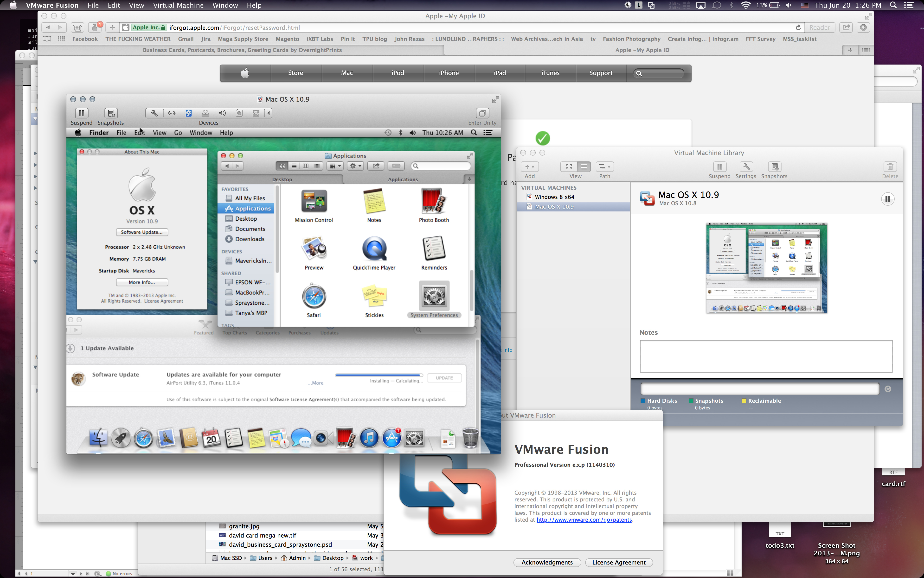Click Snapshots in Virtual Machine Library toolbar

coord(774,167)
